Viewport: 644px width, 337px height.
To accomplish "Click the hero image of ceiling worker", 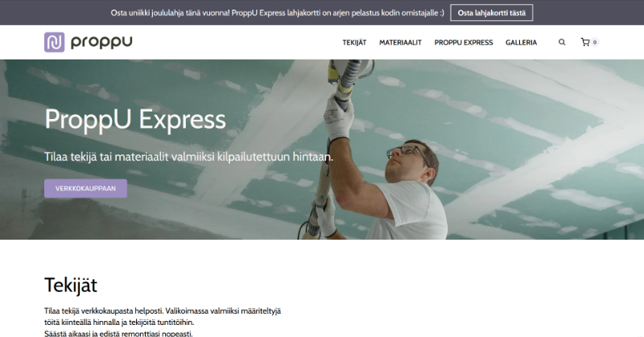I will coord(322,150).
